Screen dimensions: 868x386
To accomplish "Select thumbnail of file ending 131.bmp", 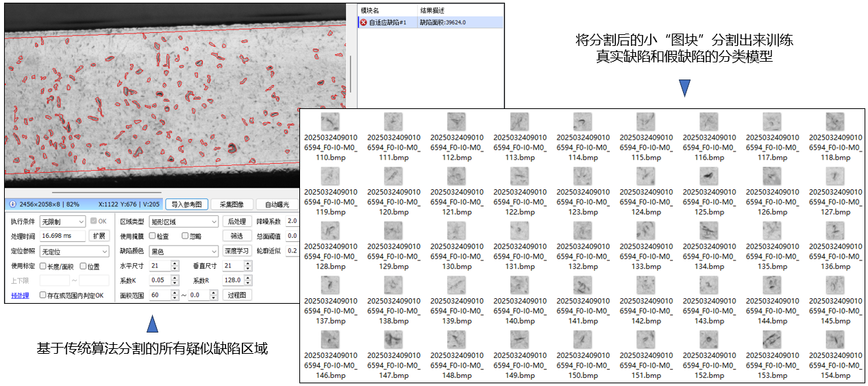I will tap(519, 230).
